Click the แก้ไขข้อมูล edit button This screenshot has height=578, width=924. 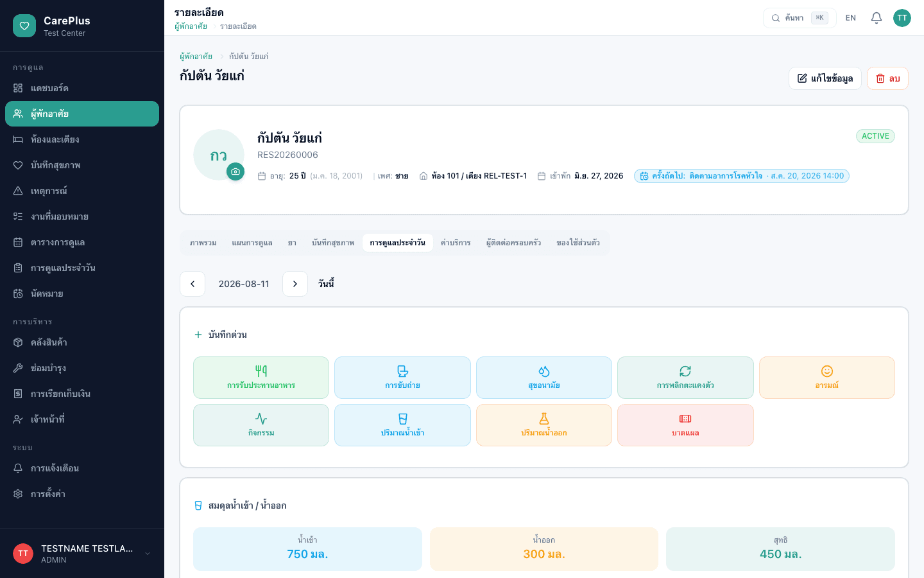[x=825, y=78]
